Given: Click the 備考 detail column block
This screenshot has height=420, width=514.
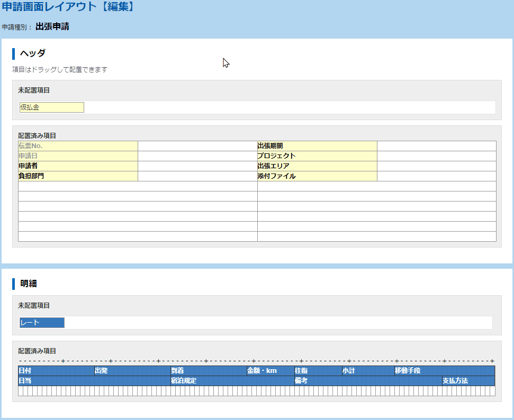Looking at the screenshot, I should [x=368, y=381].
